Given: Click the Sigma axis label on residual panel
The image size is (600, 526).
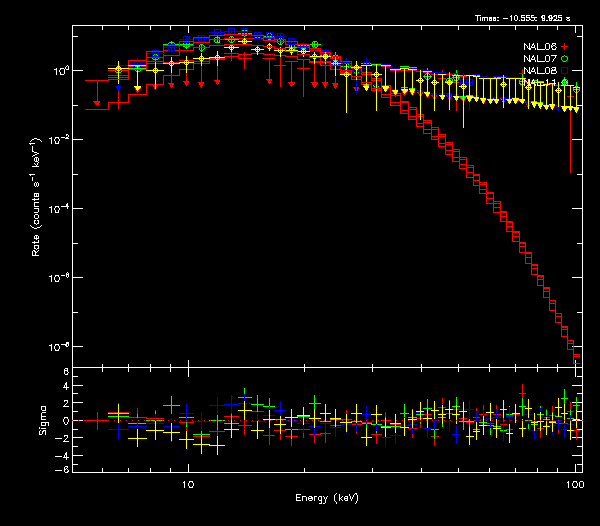Looking at the screenshot, I should coord(42,420).
